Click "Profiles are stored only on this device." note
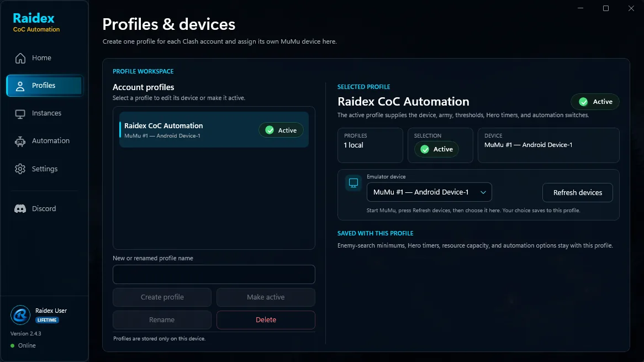The width and height of the screenshot is (644, 362). pyautogui.click(x=160, y=339)
